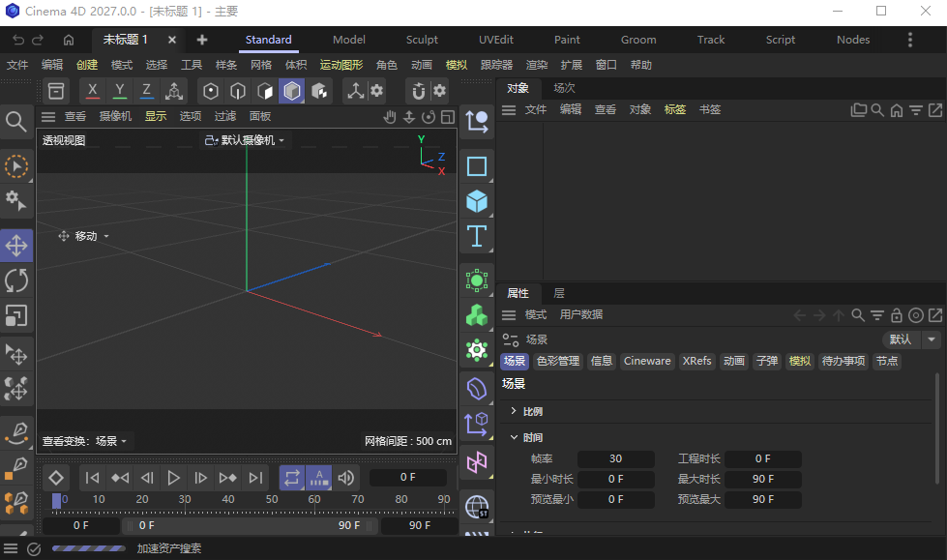
Task: Select the Scale tool
Action: 16,315
